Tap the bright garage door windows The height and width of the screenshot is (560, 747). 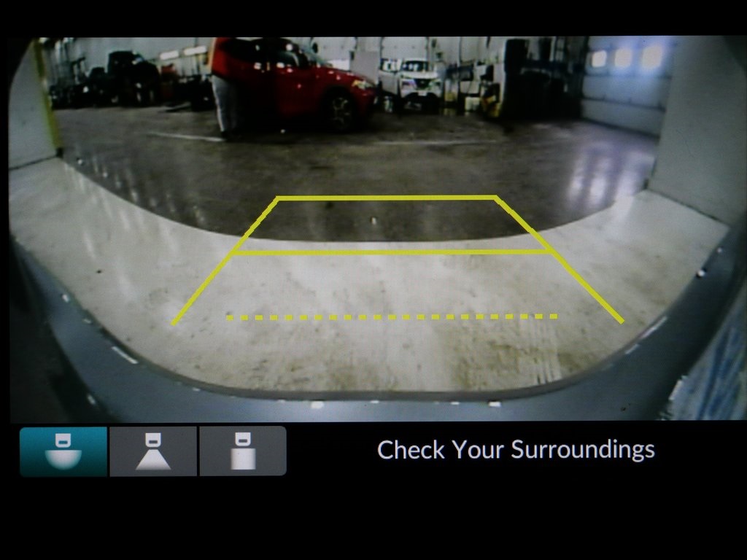coord(622,58)
